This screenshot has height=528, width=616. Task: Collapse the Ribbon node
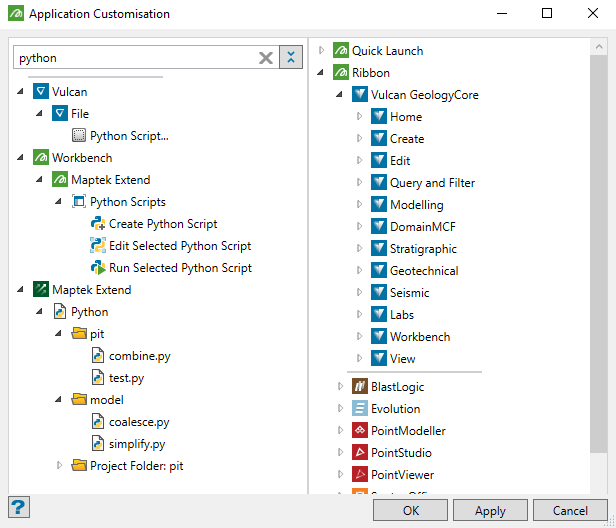(x=321, y=72)
